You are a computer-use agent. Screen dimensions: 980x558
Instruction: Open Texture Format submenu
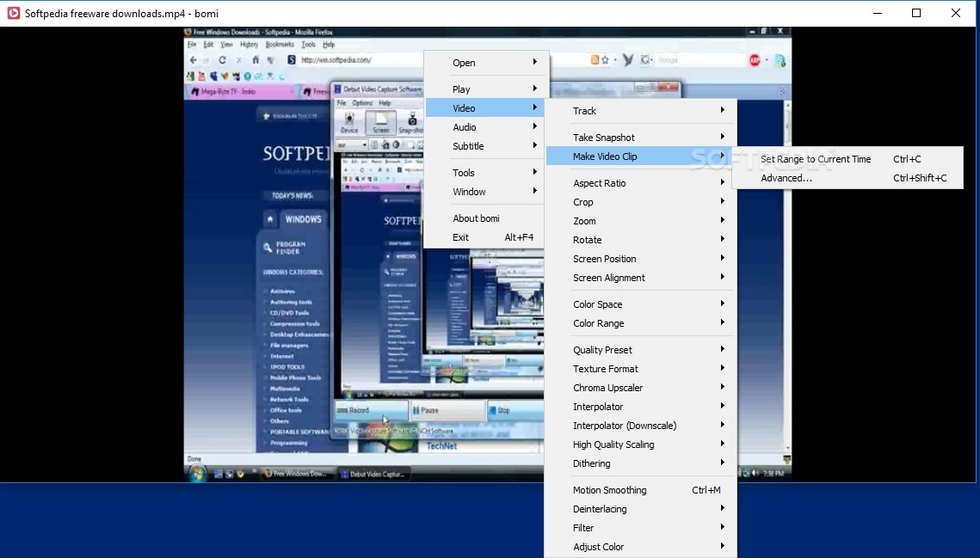pyautogui.click(x=641, y=369)
